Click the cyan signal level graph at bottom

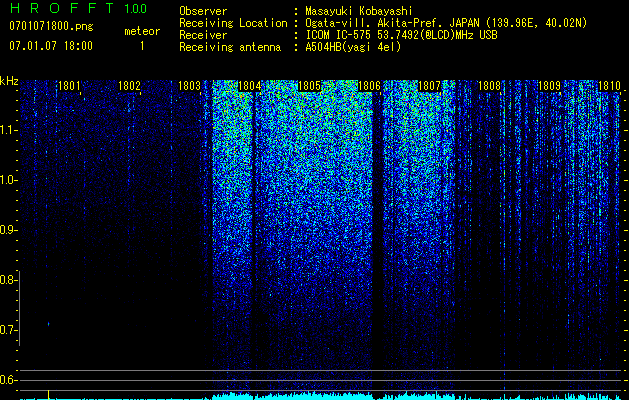point(321,396)
